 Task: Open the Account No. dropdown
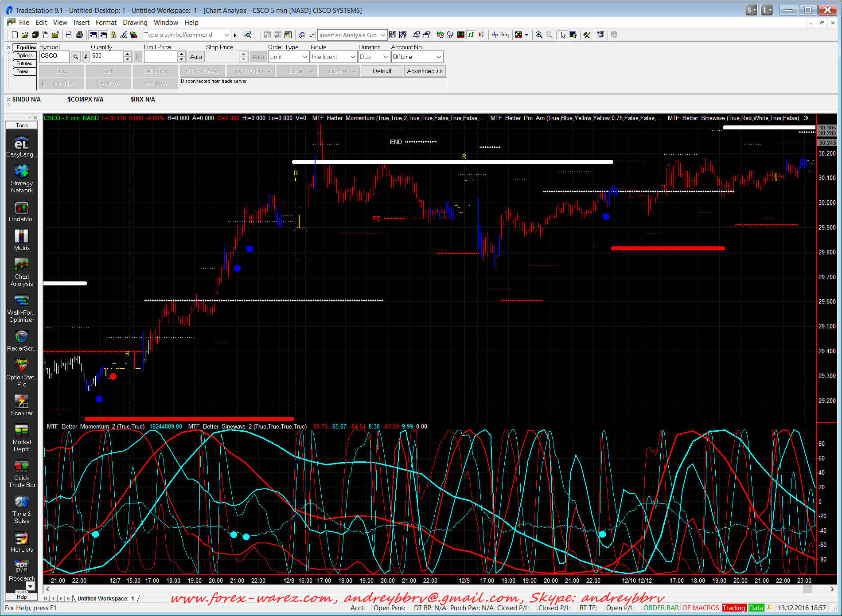[439, 57]
